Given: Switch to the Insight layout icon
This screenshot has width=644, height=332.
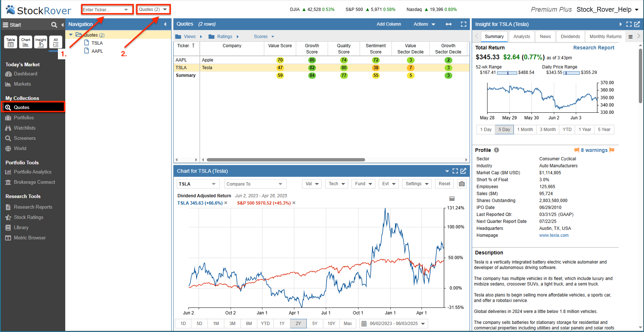Looking at the screenshot, I should [x=41, y=42].
